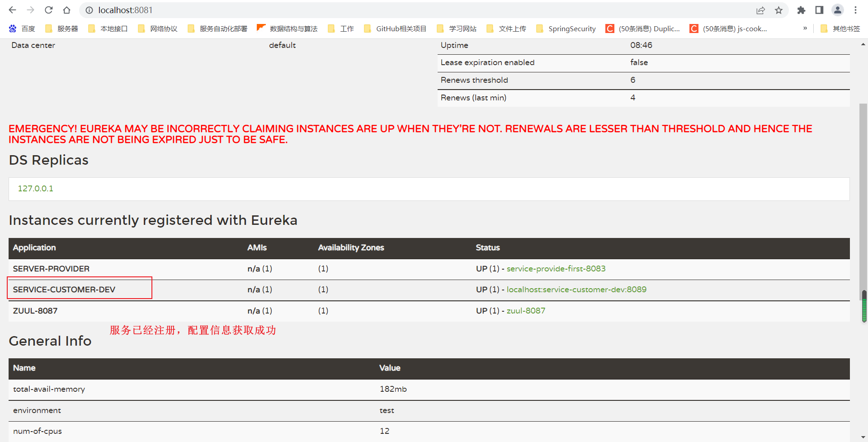Open the GitHub相关项目 bookmark folder
The image size is (868, 442).
395,29
